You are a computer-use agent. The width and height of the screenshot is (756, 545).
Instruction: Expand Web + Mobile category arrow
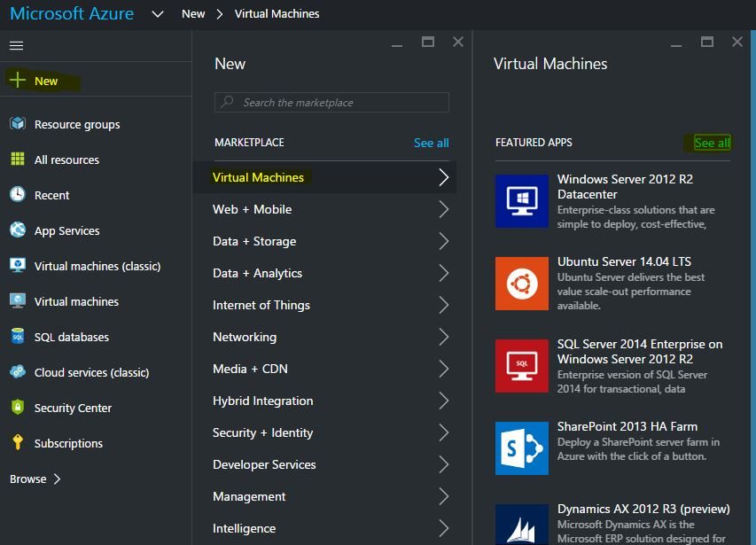tap(444, 210)
